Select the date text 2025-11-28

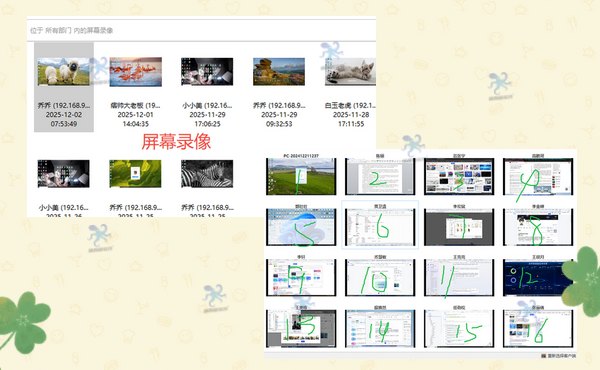click(x=351, y=114)
